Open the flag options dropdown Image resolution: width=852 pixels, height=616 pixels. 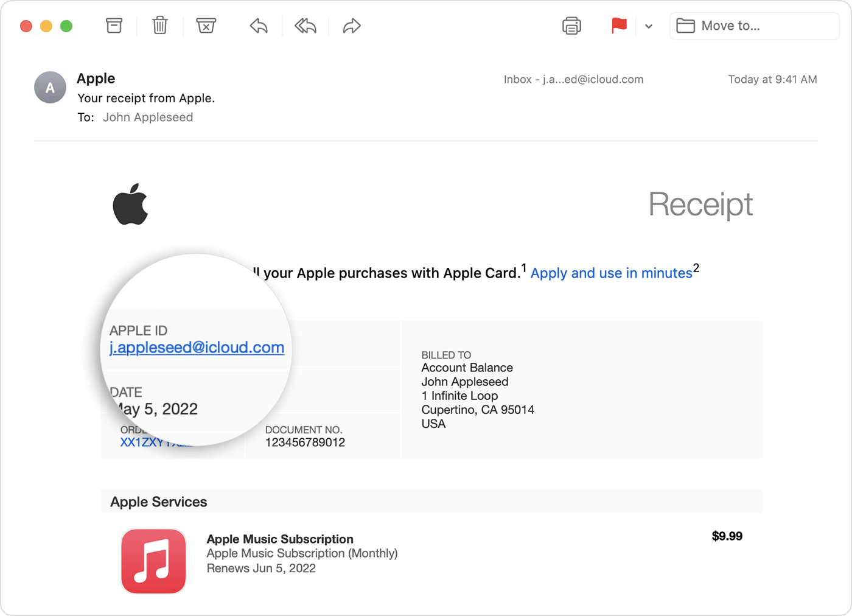pyautogui.click(x=648, y=26)
